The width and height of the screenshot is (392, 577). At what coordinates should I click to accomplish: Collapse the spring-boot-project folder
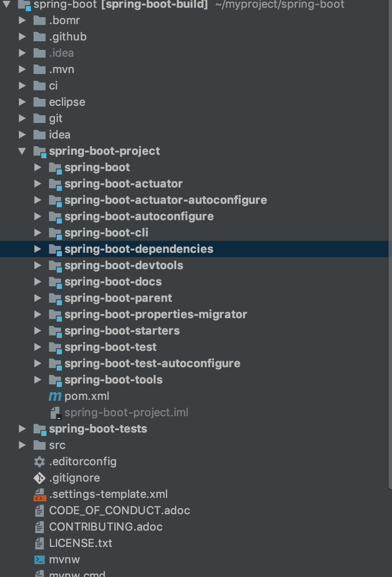click(22, 151)
